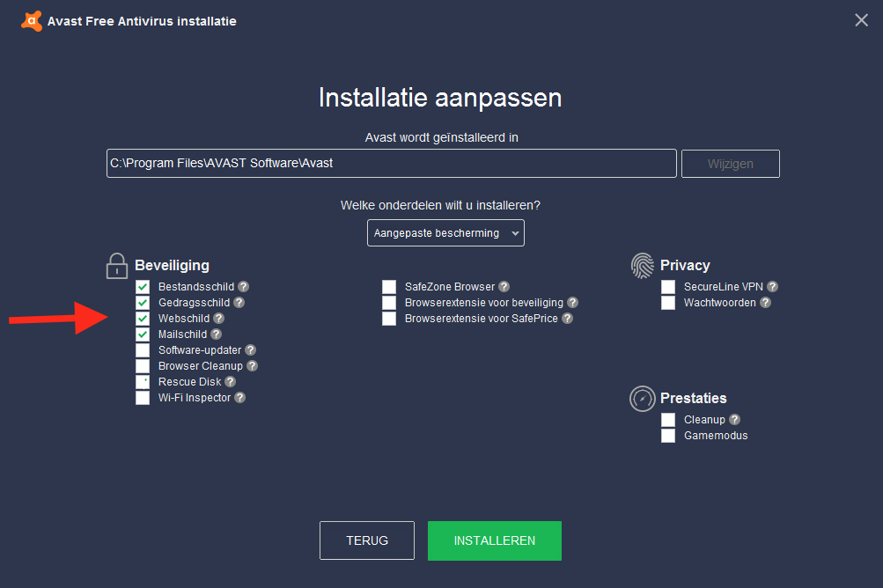Click the help icon beside SafeZone Browser
The width and height of the screenshot is (883, 588).
point(503,287)
